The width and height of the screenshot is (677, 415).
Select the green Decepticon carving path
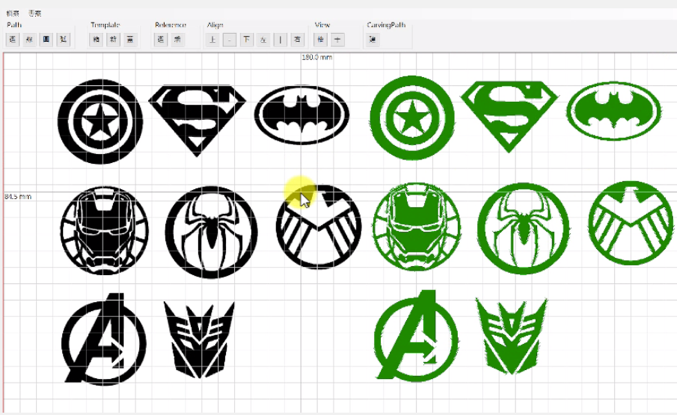(512, 336)
